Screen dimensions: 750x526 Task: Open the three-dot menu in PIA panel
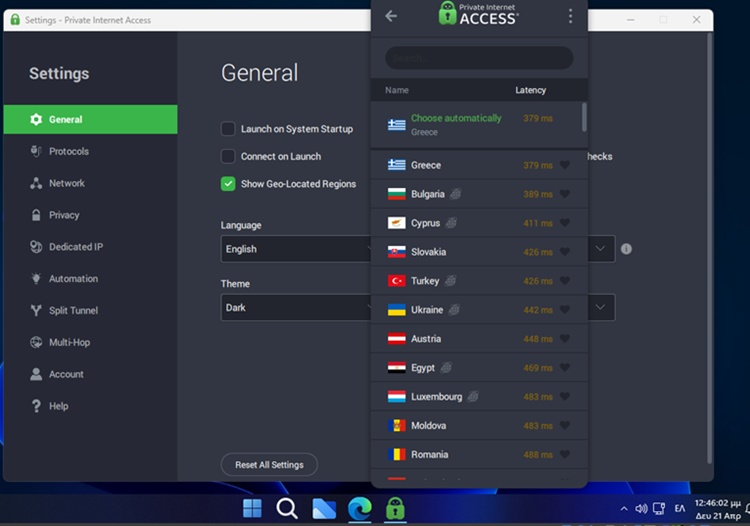pyautogui.click(x=570, y=16)
